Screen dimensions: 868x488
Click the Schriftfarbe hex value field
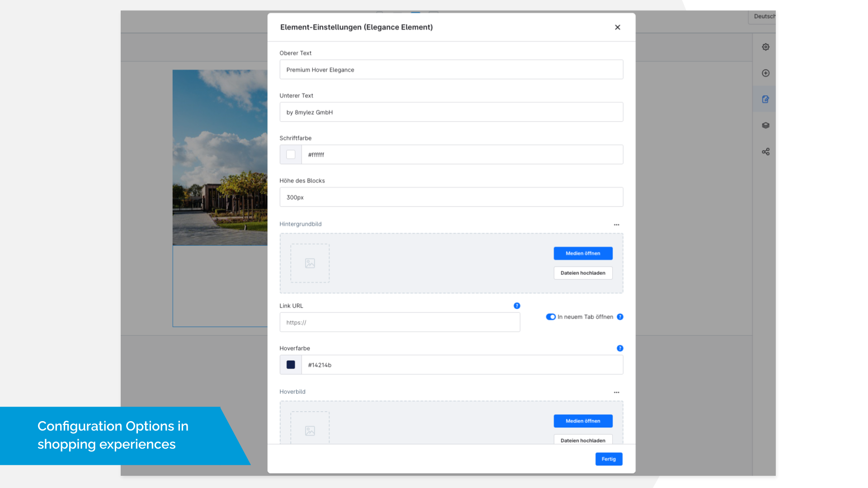click(462, 155)
